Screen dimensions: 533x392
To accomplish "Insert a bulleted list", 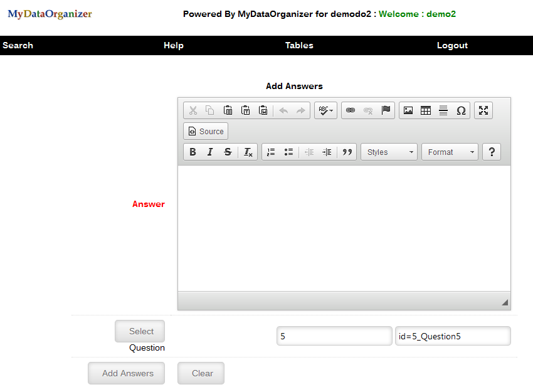I will pos(288,152).
